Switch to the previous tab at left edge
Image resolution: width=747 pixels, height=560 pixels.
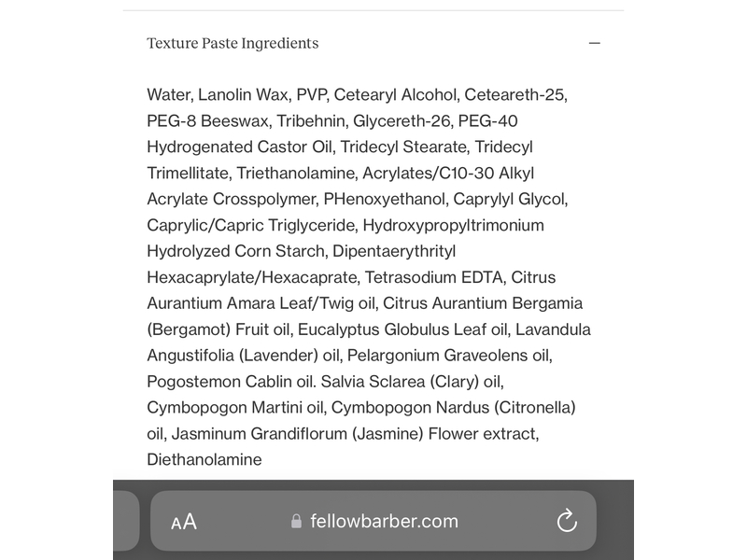[x=126, y=521]
